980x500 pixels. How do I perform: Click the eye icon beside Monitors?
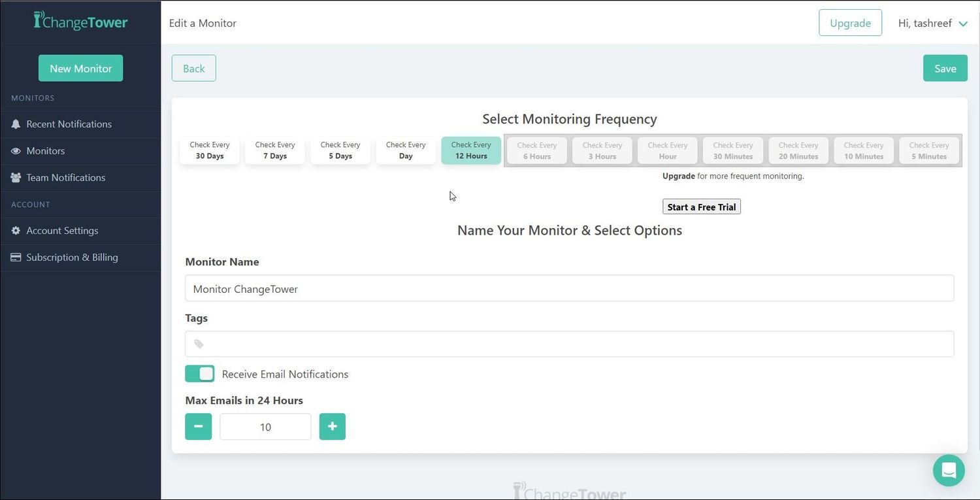(16, 151)
